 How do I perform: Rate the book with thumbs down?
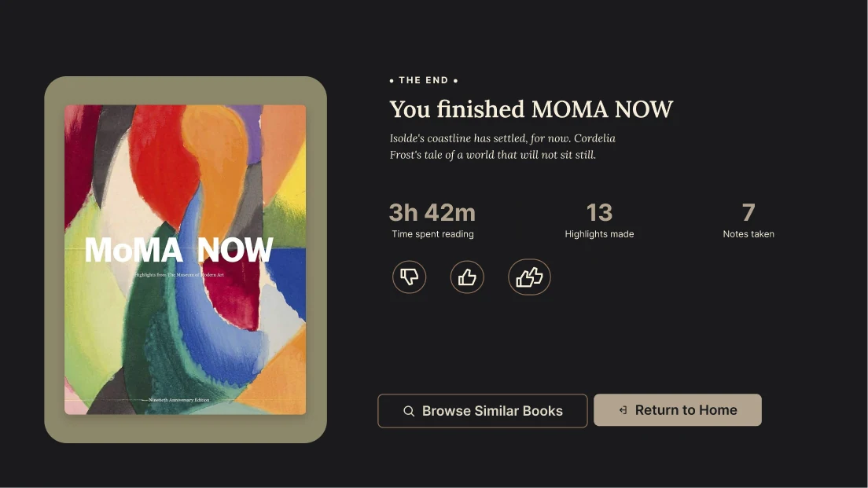click(409, 277)
